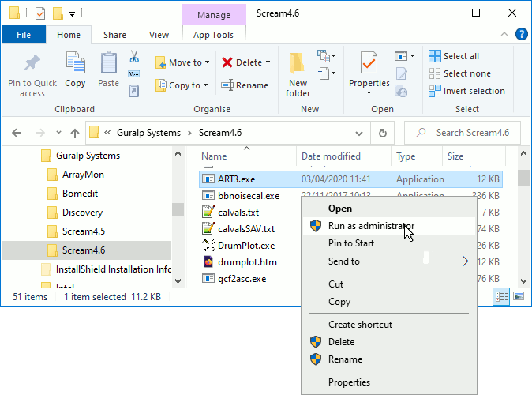Open the App Tools tab
This screenshot has height=395, width=532.
pyautogui.click(x=213, y=35)
